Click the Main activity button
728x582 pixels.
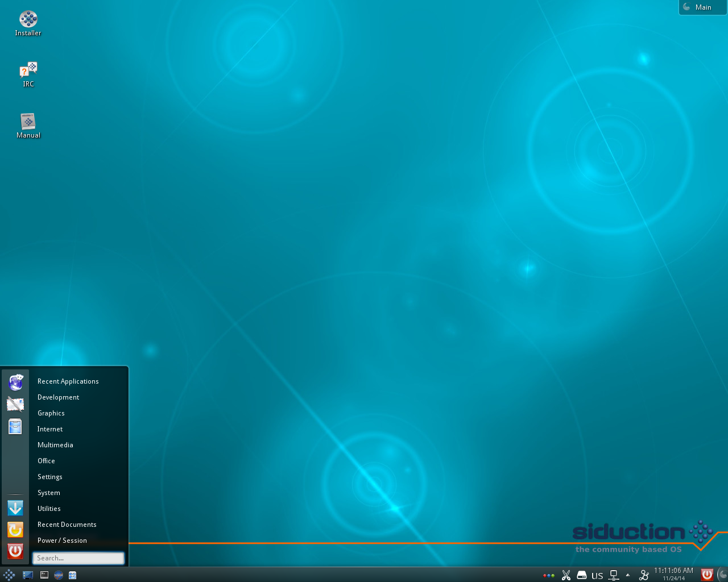point(703,7)
